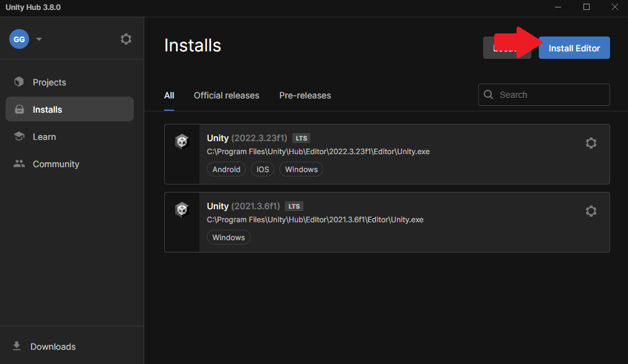Screen dimensions: 628x364
Task: Click the Unity logo of 2022.3.23f1 install
Action: pyautogui.click(x=182, y=141)
